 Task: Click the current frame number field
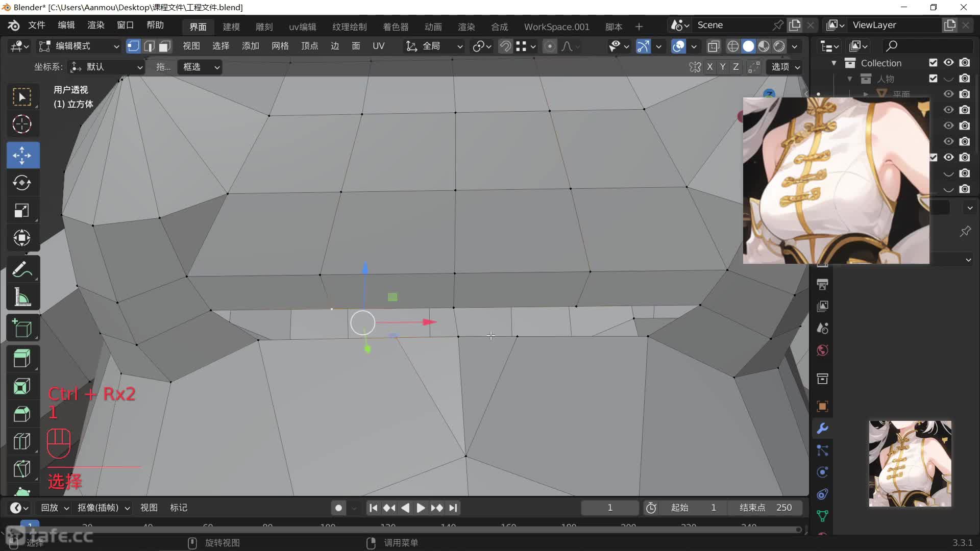coord(610,508)
